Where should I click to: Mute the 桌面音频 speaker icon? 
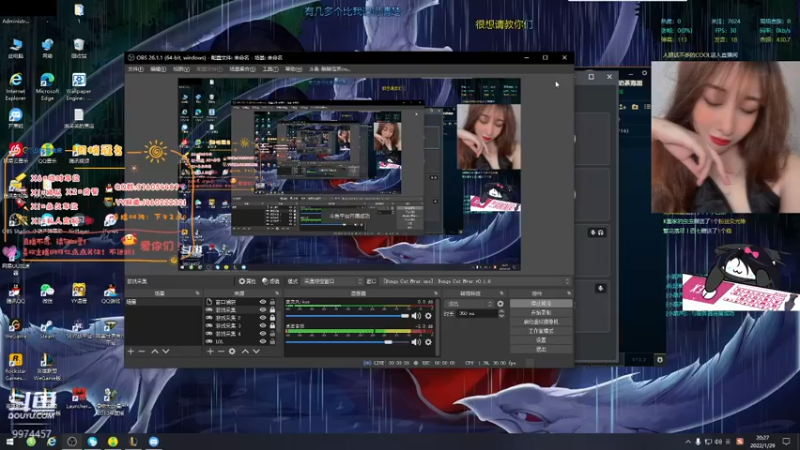click(x=416, y=342)
